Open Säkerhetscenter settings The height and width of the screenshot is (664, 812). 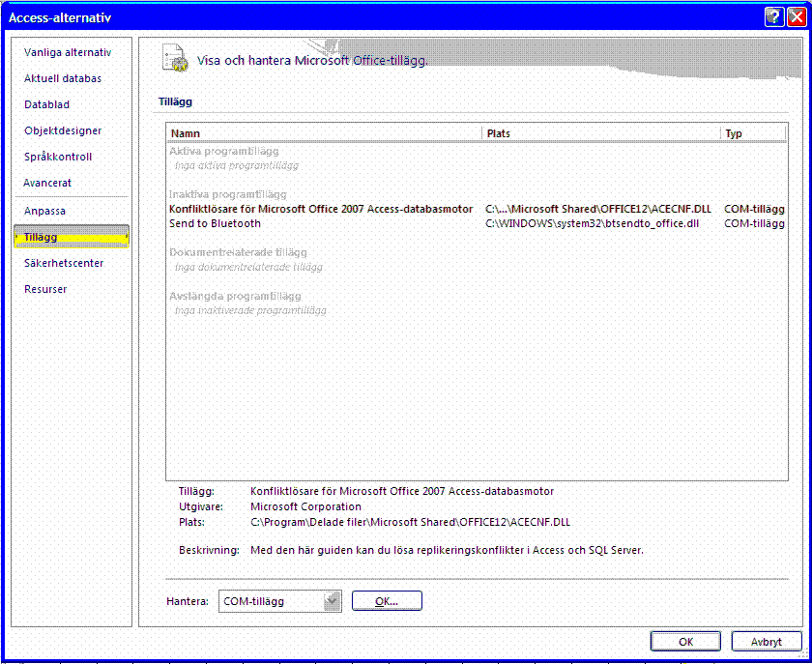click(64, 263)
